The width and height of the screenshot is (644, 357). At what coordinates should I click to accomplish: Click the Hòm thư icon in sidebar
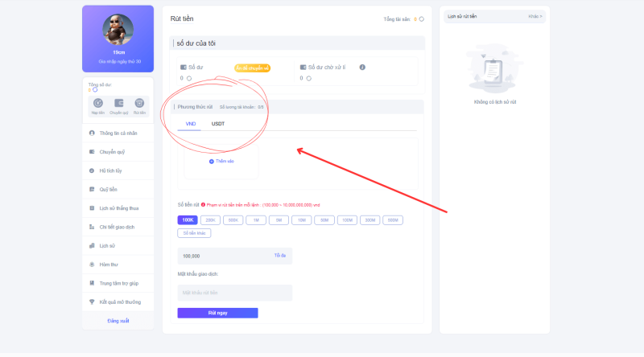click(x=92, y=265)
